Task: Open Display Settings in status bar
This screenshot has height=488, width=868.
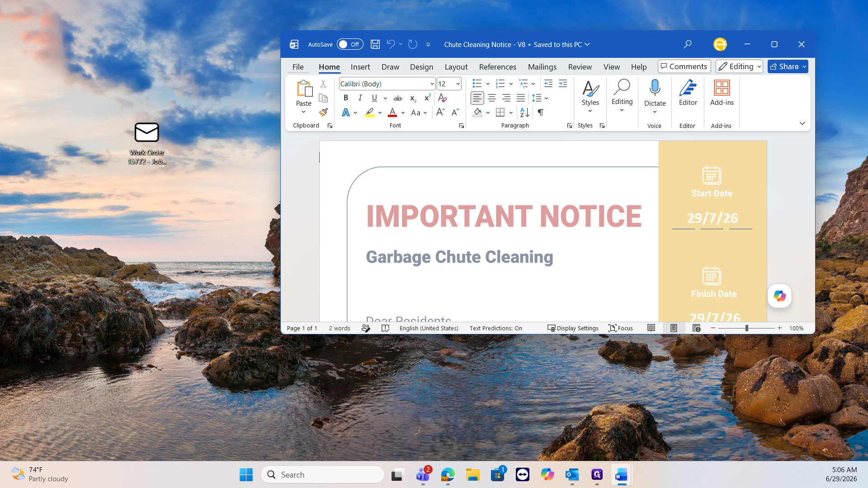Action: pyautogui.click(x=573, y=328)
